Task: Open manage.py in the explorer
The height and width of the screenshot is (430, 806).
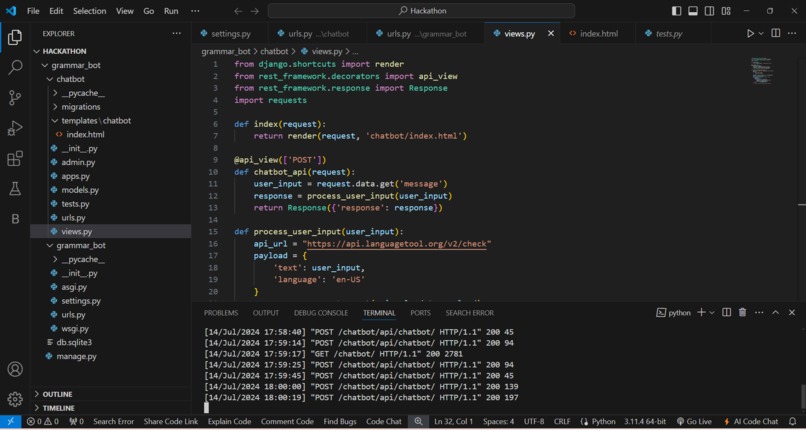Action: 76,356
